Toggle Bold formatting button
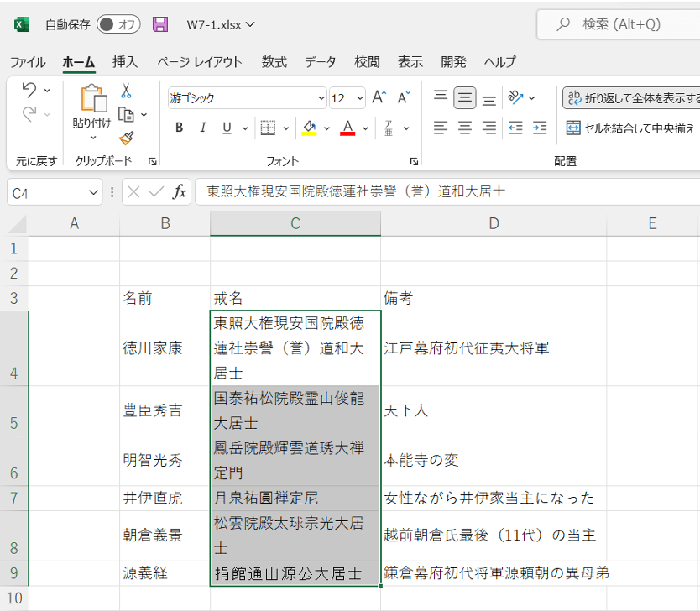 179,128
